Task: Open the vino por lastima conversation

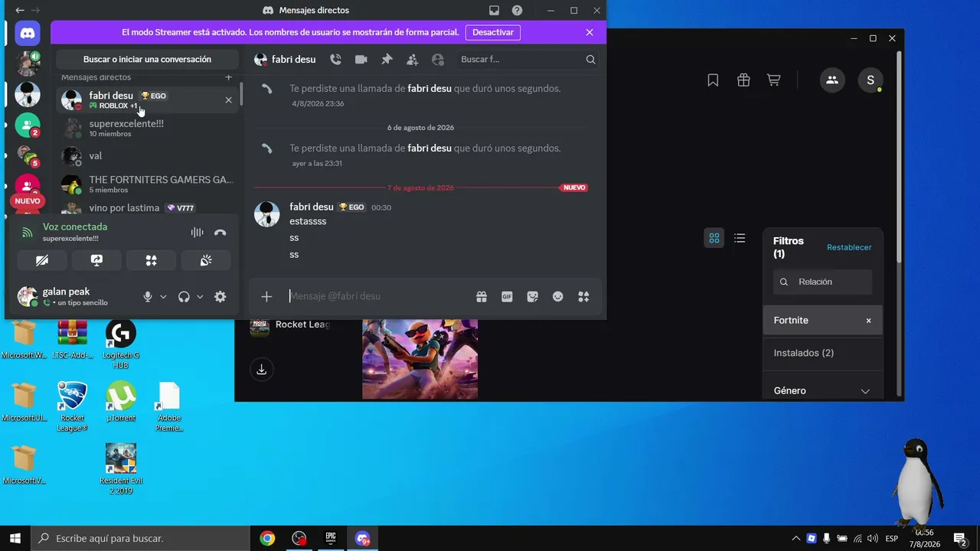Action: tap(149, 207)
